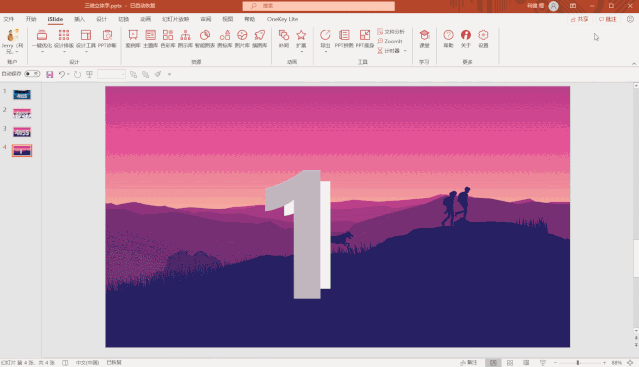Open the 图示库 diagram library
This screenshot has height=367, width=639.
click(185, 39)
